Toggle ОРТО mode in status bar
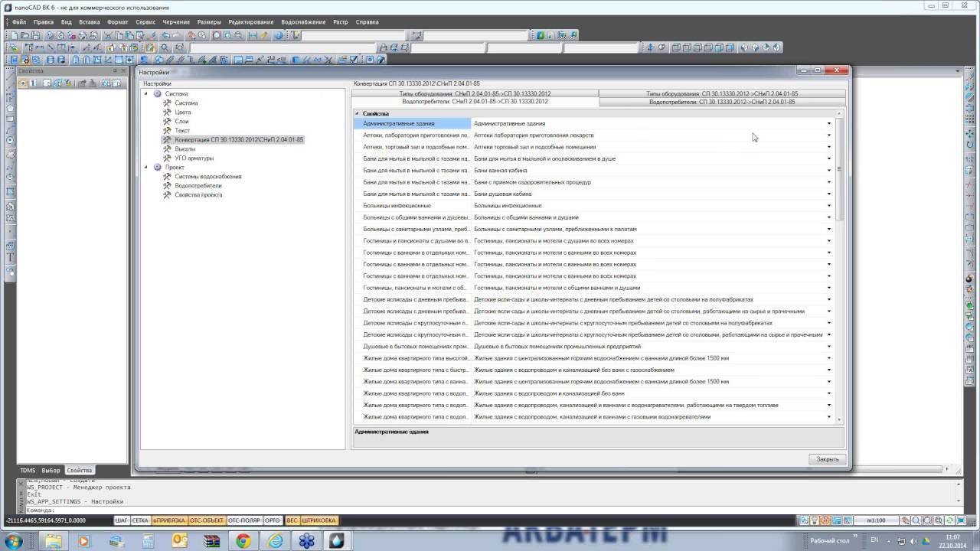The width and height of the screenshot is (980, 551). [273, 520]
